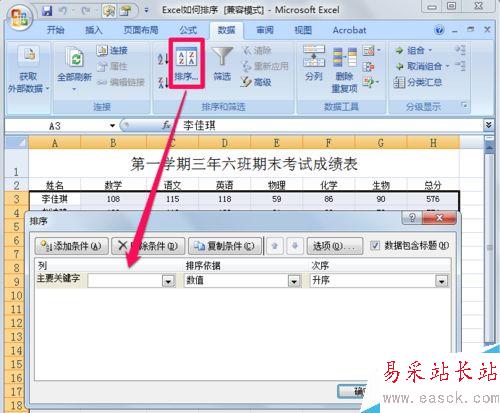The width and height of the screenshot is (500, 413).
Task: Clear filter (清除)
Action: point(257,50)
